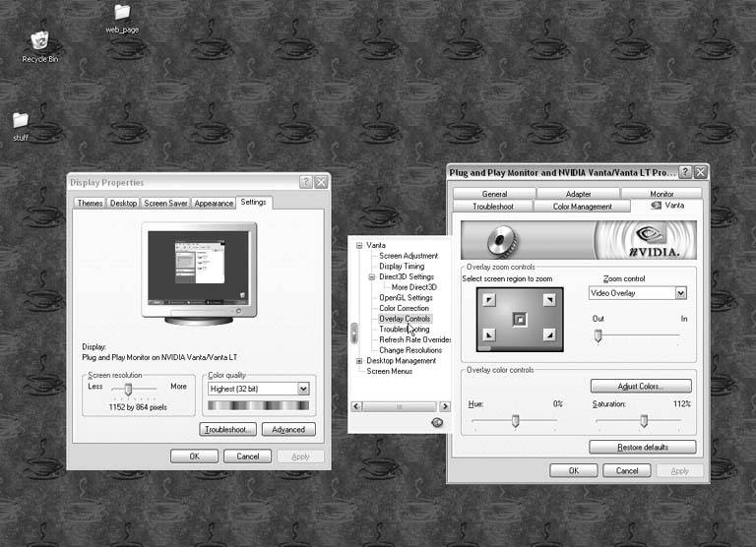Click the top-left zoom region arrow

click(x=489, y=299)
